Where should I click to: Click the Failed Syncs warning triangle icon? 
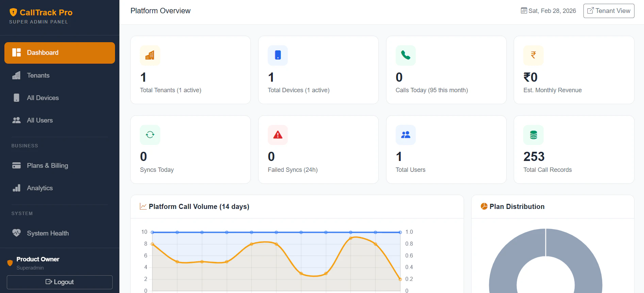coord(278,135)
